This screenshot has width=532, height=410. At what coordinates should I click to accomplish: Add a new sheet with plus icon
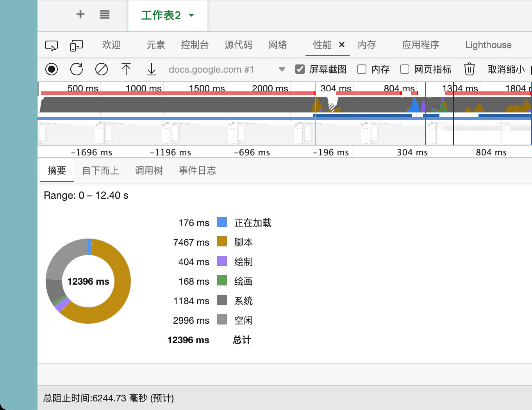80,14
